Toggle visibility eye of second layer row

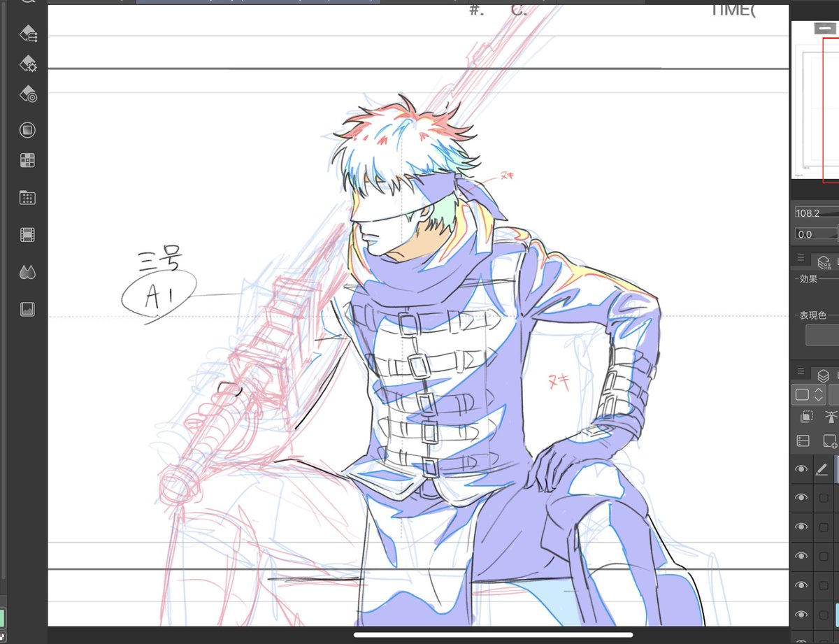[801, 498]
